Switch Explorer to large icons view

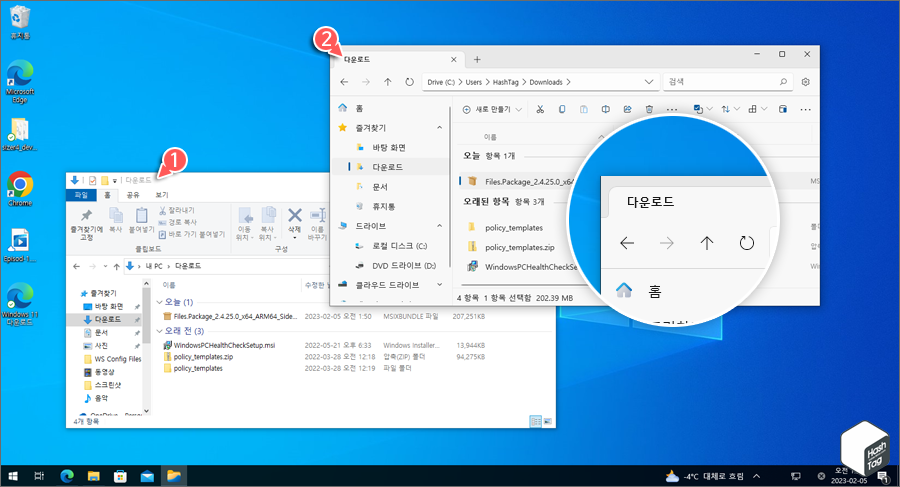(548, 422)
